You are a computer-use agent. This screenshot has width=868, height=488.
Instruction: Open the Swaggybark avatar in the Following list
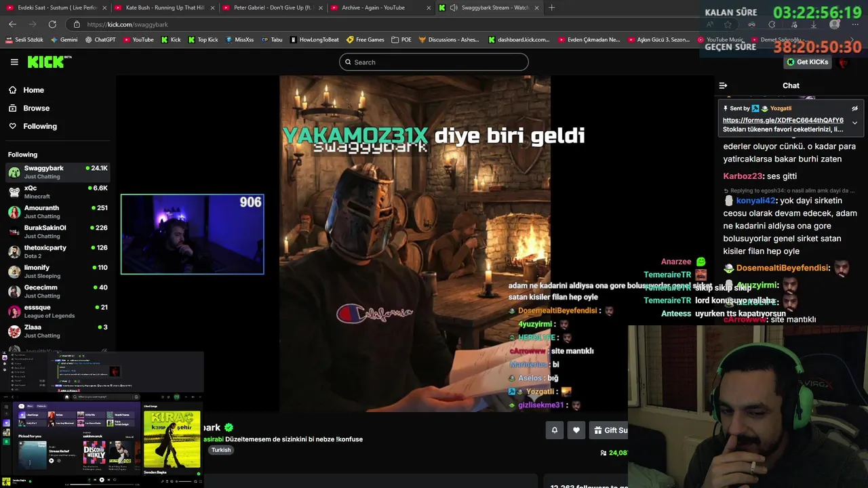coord(14,172)
